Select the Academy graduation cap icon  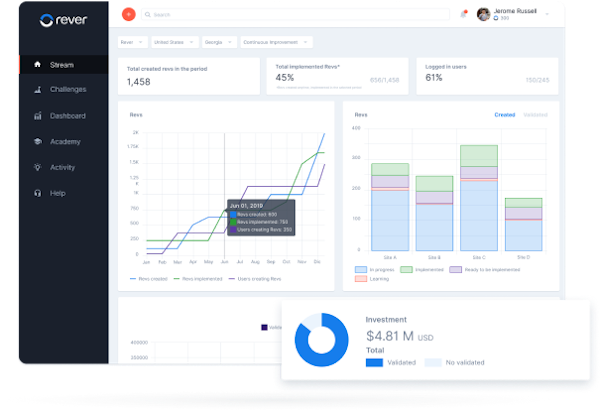click(37, 142)
